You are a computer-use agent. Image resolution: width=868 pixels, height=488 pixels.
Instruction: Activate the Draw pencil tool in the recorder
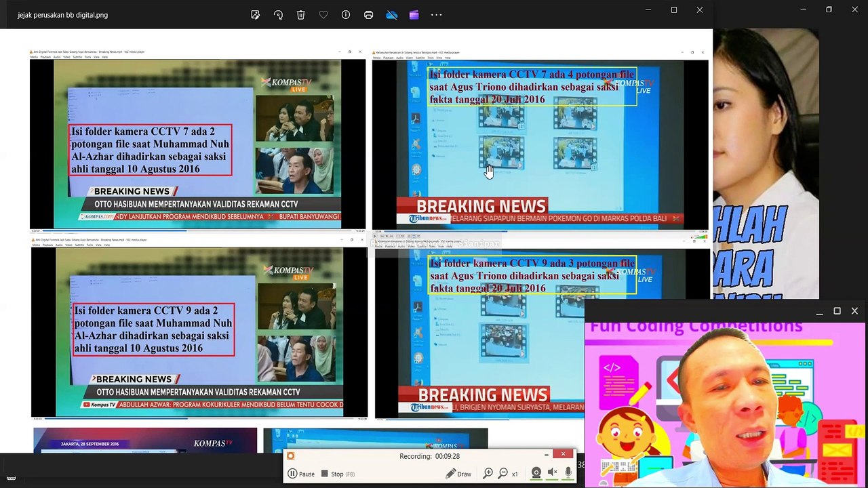458,474
